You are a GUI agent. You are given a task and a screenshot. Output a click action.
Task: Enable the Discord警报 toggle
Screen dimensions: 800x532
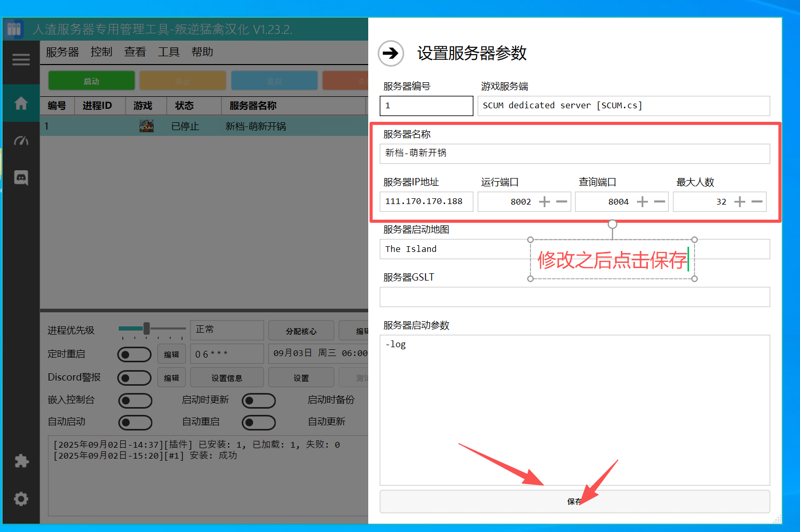point(134,377)
